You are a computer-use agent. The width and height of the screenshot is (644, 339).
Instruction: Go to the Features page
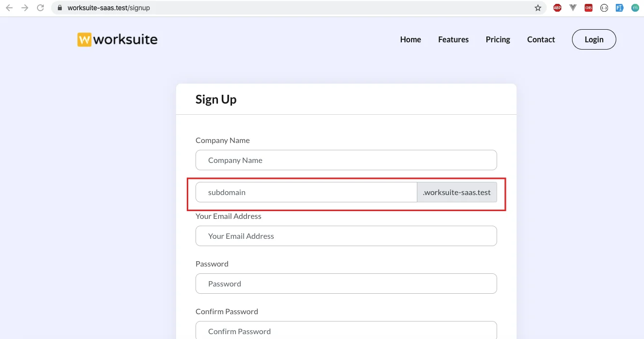453,39
